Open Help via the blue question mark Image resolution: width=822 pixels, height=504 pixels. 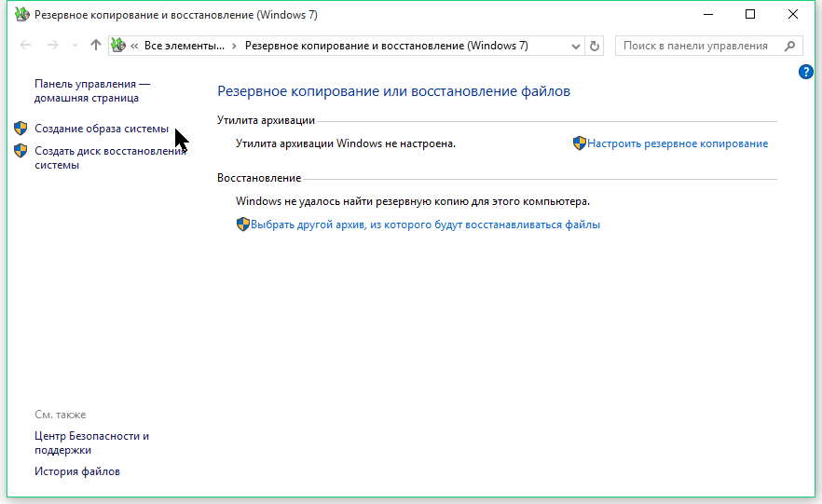(806, 72)
